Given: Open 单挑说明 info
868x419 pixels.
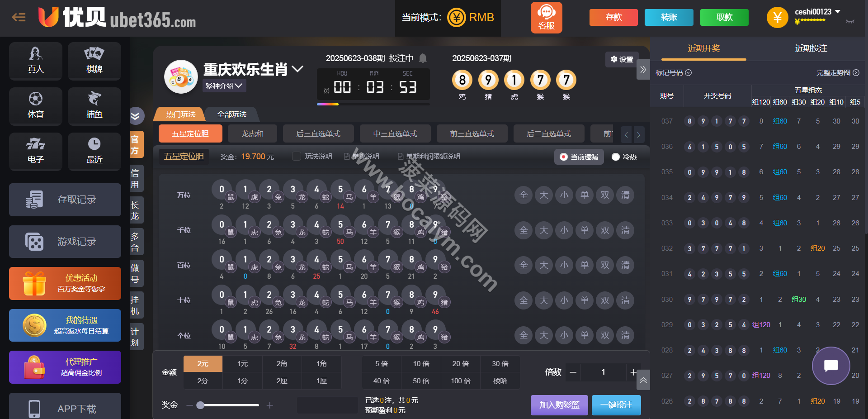Looking at the screenshot, I should [362, 157].
